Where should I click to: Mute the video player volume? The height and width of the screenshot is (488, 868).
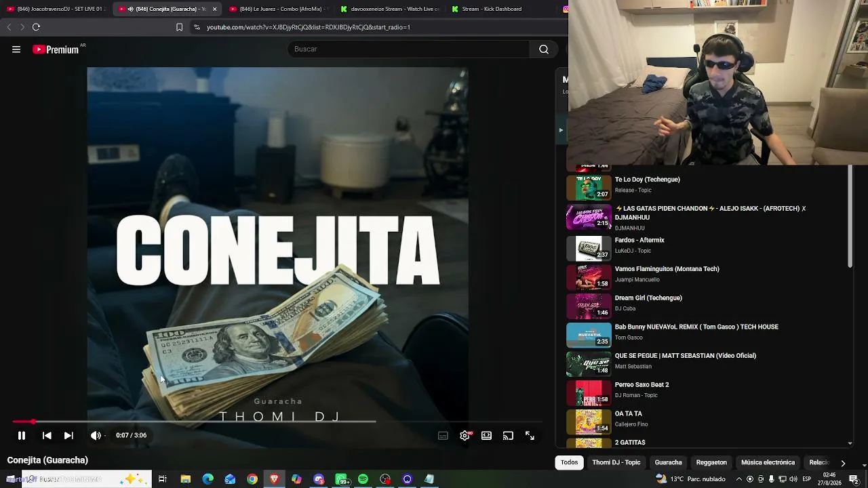pyautogui.click(x=96, y=436)
